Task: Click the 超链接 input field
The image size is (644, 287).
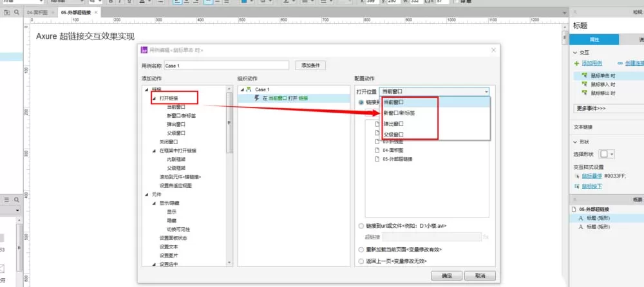Action: [431, 237]
